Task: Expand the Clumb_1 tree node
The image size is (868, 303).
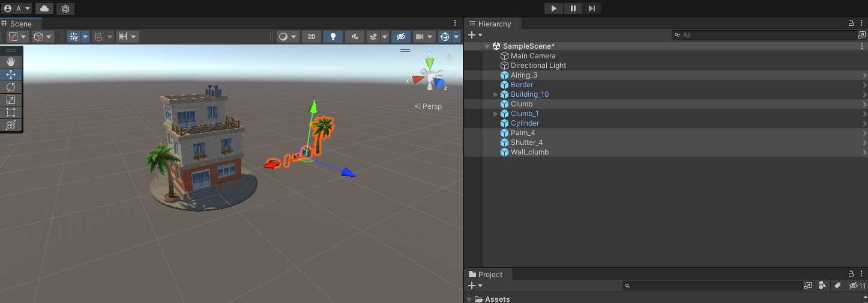Action: click(x=496, y=114)
